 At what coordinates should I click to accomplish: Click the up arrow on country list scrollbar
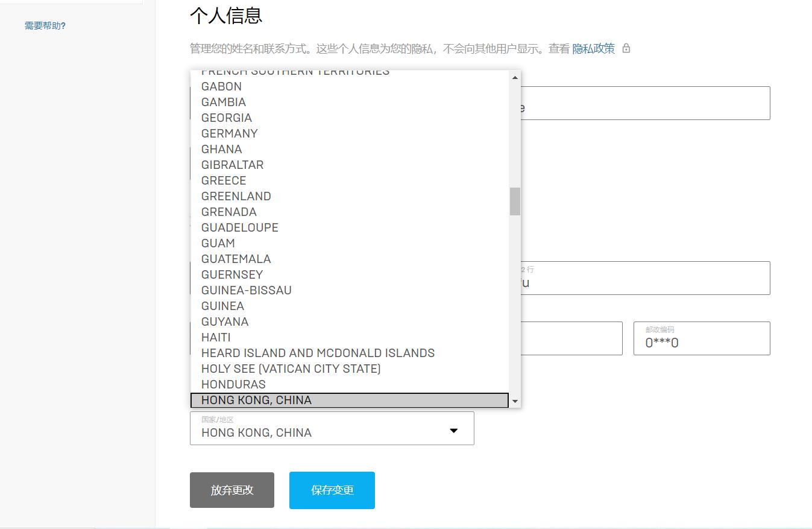pos(515,77)
